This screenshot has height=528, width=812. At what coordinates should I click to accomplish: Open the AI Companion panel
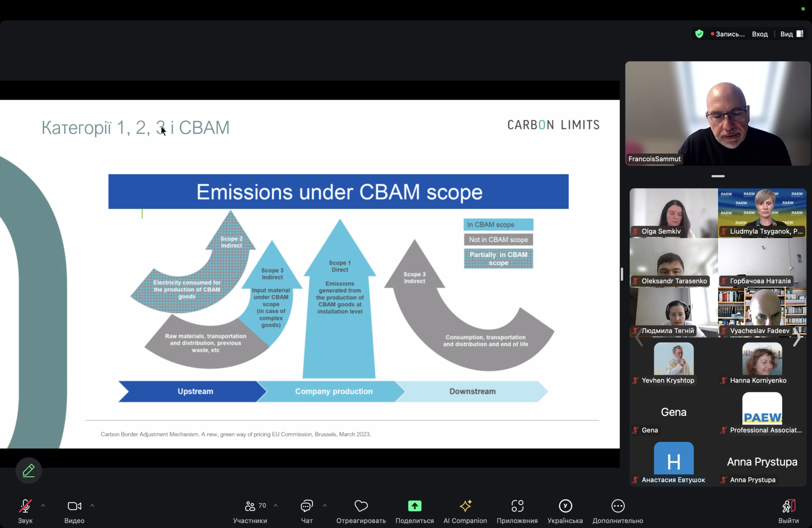click(x=465, y=506)
